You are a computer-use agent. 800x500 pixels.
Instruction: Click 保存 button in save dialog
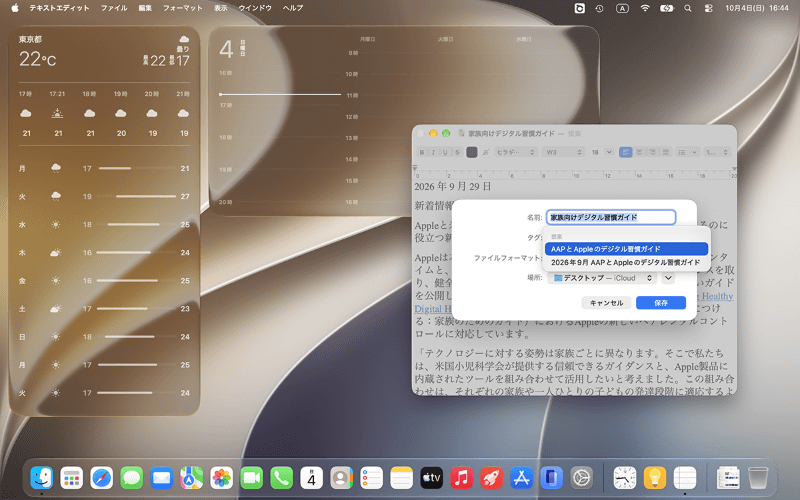point(661,303)
